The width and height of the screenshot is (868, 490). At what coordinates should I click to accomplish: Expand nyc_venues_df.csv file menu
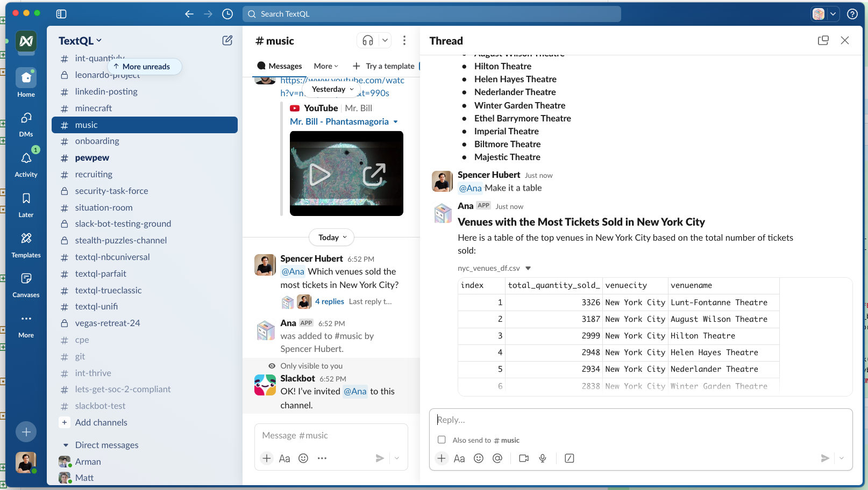(x=528, y=268)
